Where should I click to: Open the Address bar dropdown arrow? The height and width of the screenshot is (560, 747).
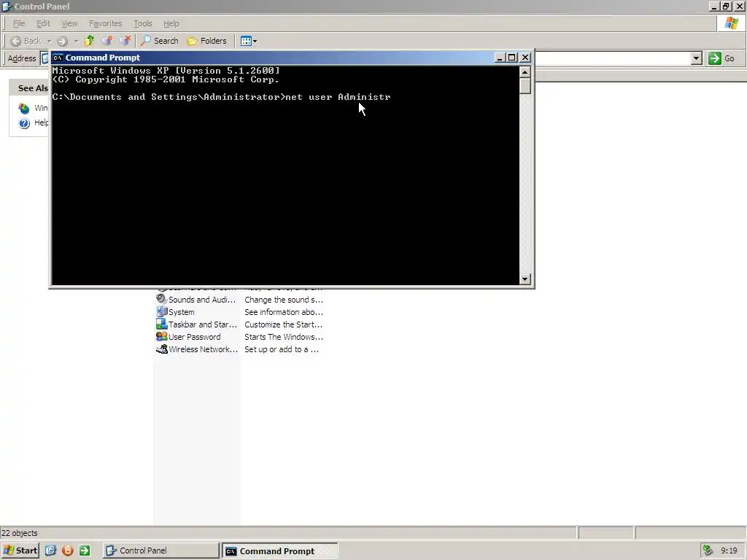[x=696, y=58]
